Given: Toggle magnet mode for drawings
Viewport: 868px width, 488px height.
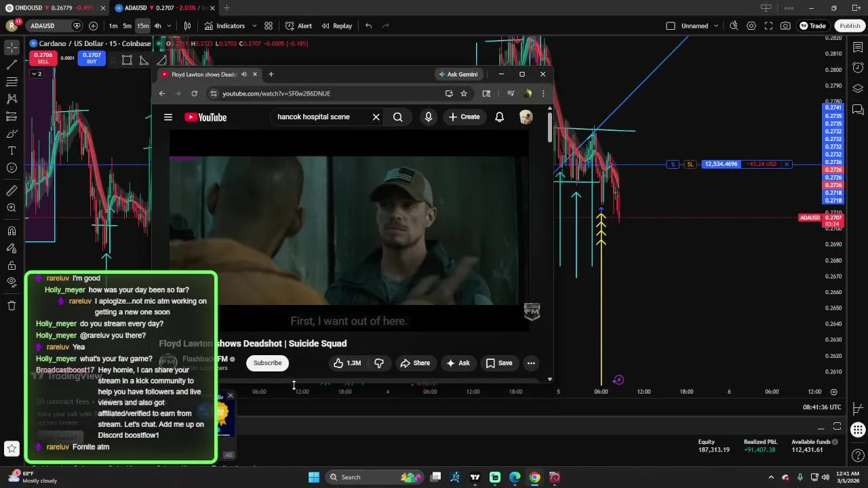Looking at the screenshot, I should click(x=12, y=231).
